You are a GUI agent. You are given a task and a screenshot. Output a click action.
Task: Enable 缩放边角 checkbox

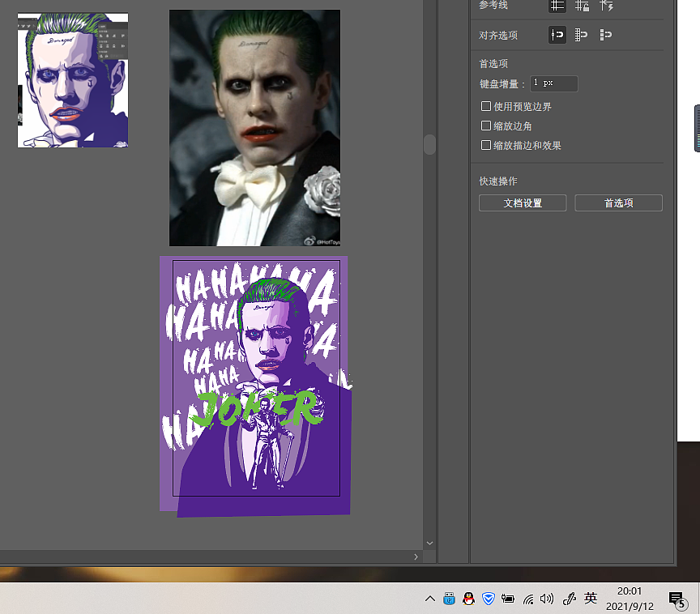(x=486, y=126)
